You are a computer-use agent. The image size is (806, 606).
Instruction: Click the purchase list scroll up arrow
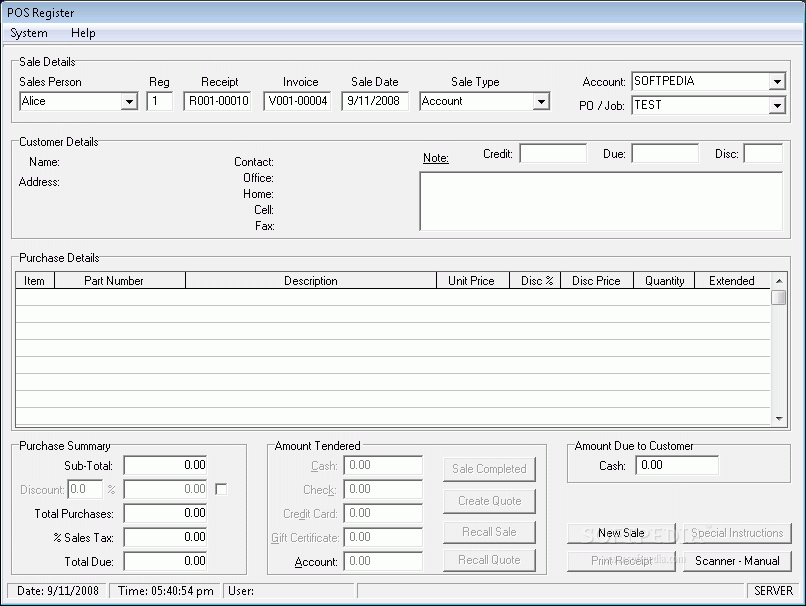pyautogui.click(x=779, y=281)
